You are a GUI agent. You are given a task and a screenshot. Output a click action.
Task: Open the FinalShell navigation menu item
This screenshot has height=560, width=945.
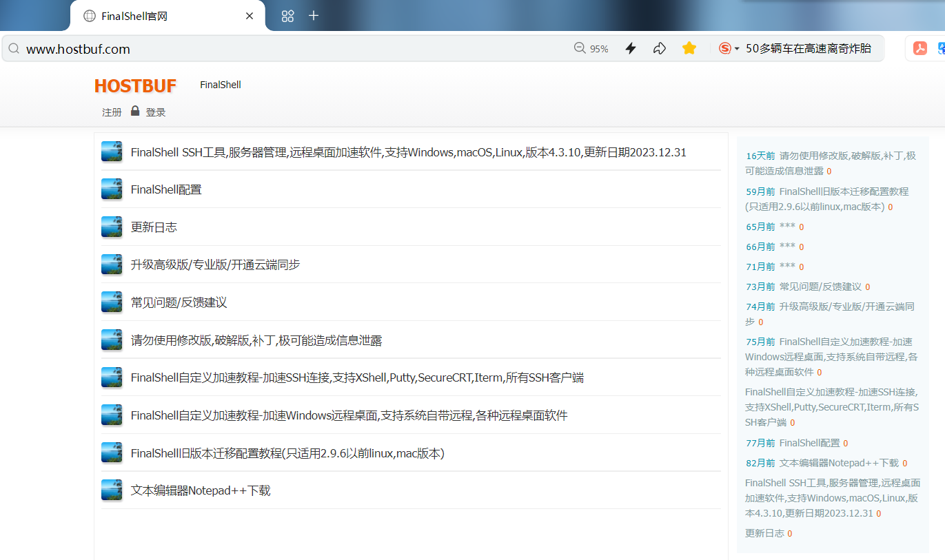point(221,85)
